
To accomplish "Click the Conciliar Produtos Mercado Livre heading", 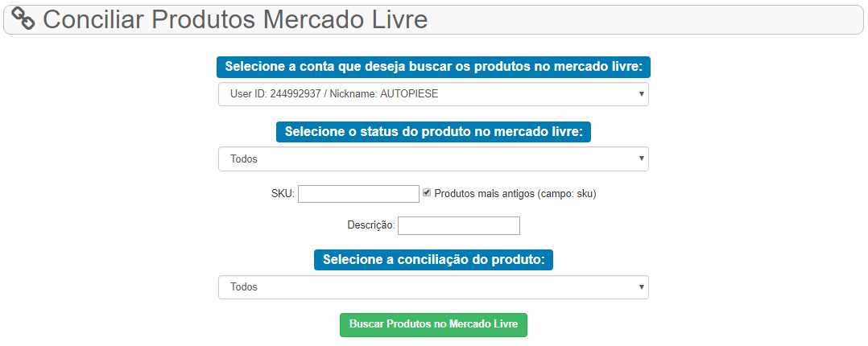I will 235,19.
